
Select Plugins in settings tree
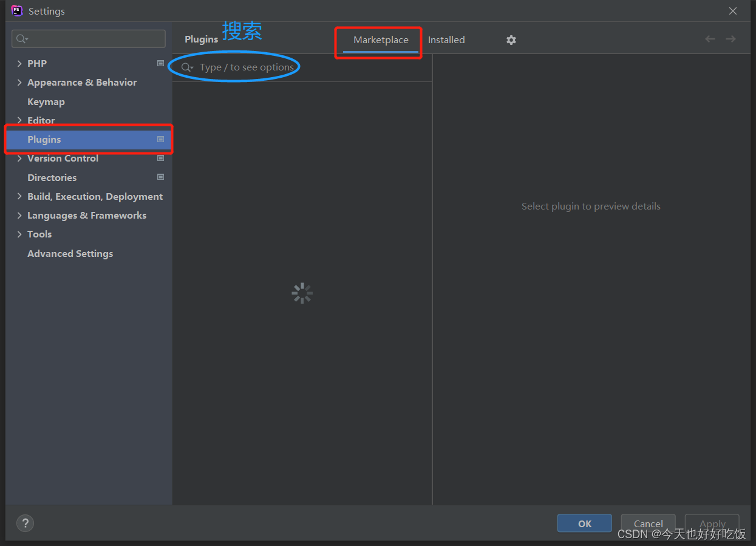(89, 139)
